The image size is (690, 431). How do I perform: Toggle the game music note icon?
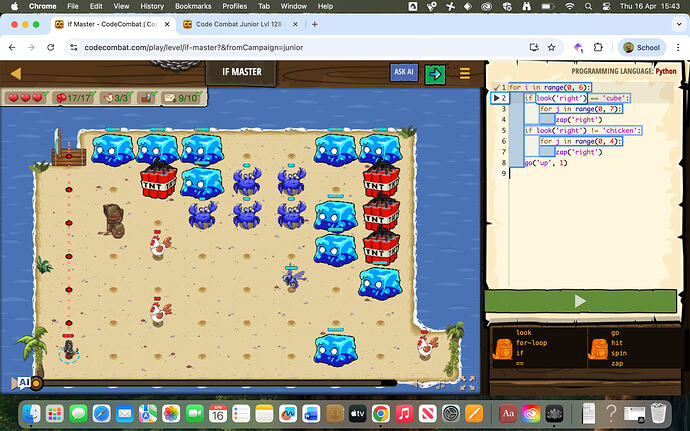point(440,386)
